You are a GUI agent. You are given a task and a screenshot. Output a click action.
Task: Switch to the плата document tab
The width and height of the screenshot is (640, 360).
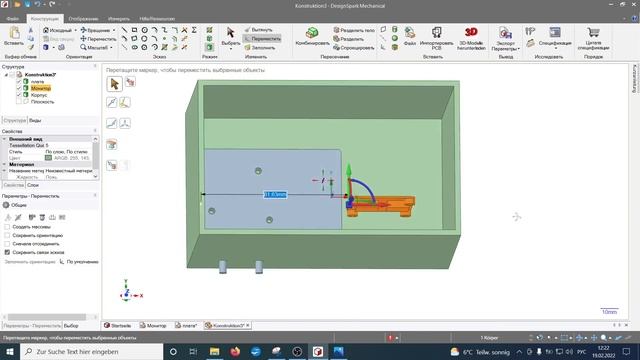[186, 325]
